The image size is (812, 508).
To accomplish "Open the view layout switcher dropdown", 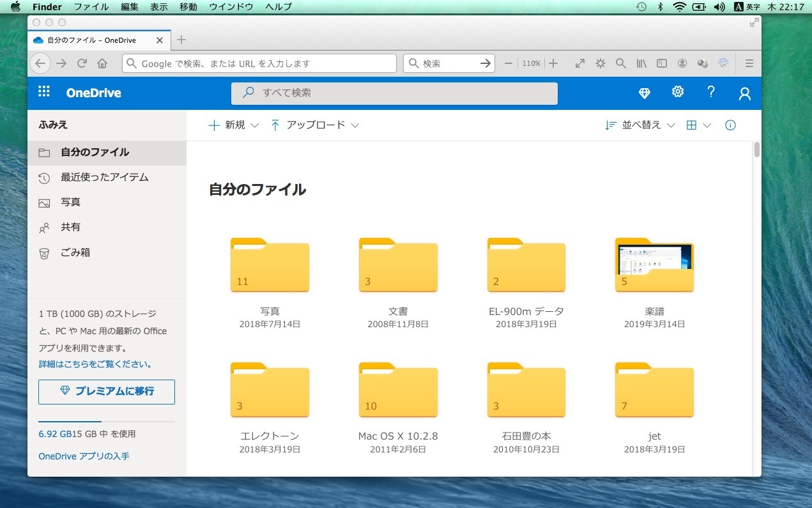I will [x=698, y=125].
